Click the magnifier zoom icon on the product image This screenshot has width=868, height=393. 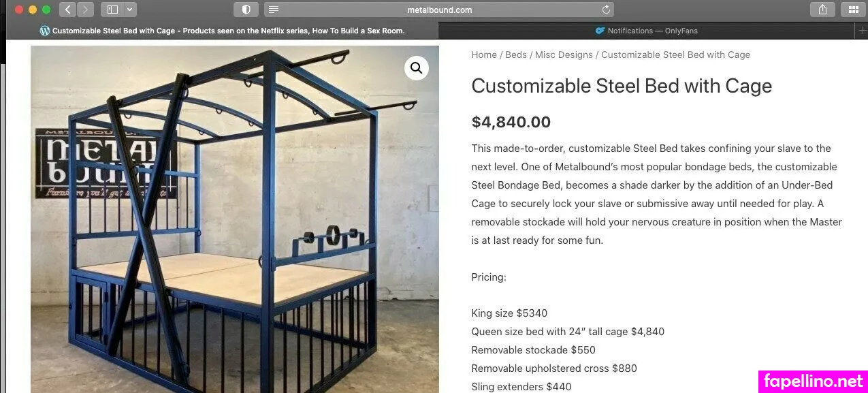(x=417, y=68)
